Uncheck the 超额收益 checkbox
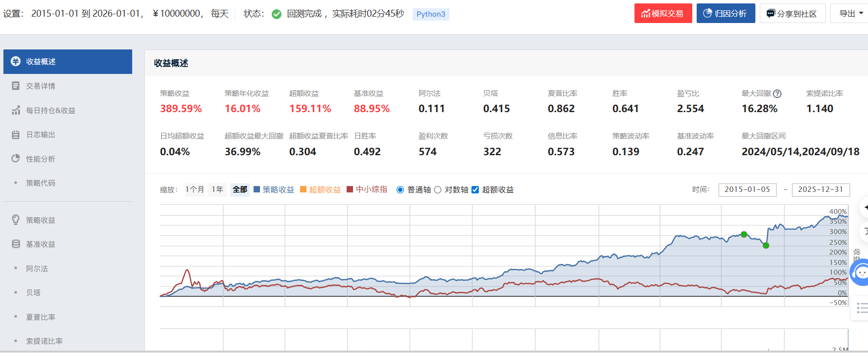868x353 pixels. pyautogui.click(x=475, y=190)
